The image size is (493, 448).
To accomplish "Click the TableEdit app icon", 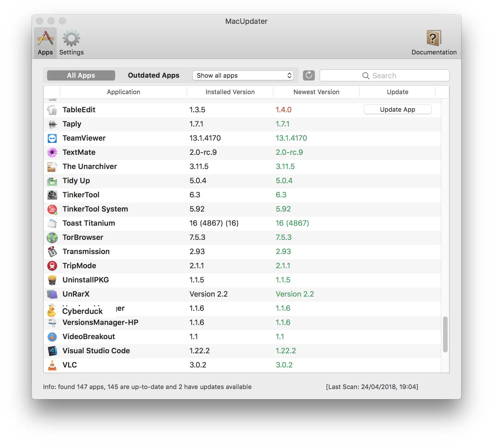I will pos(52,110).
